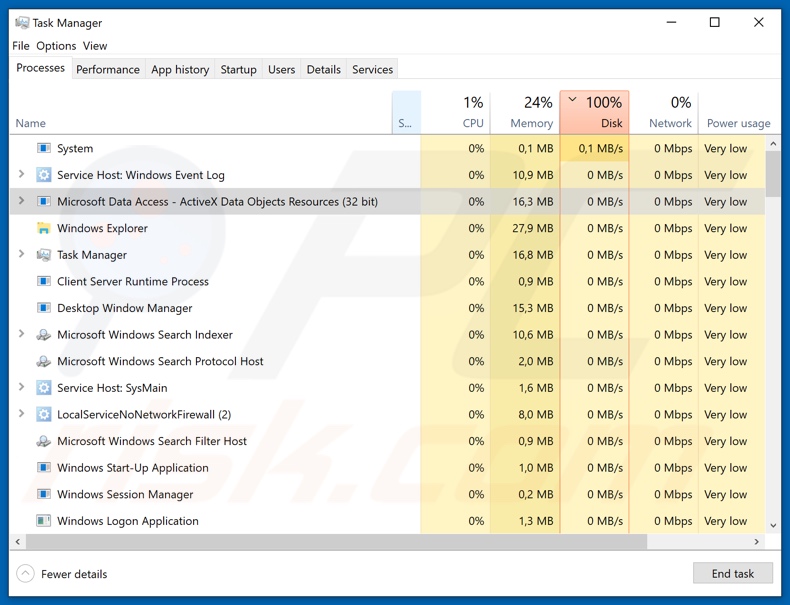Click the 16,3 MB memory value
Viewport: 790px width, 605px height.
point(533,201)
